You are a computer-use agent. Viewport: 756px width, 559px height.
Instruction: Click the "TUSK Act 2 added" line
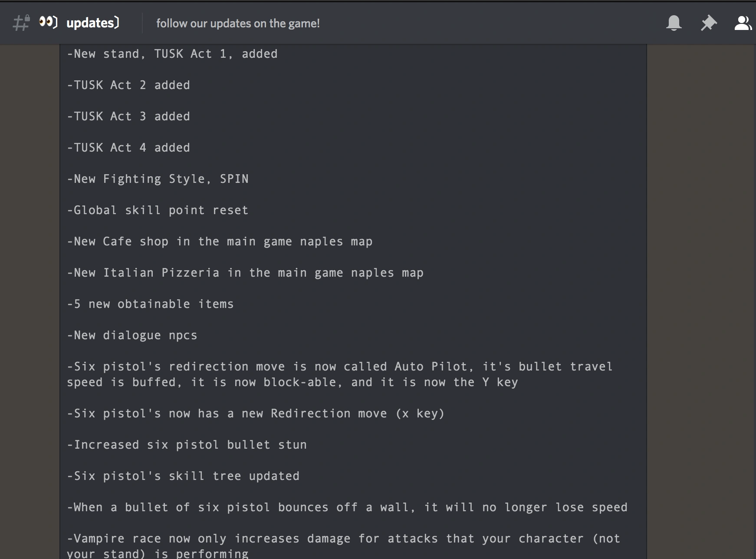(128, 85)
